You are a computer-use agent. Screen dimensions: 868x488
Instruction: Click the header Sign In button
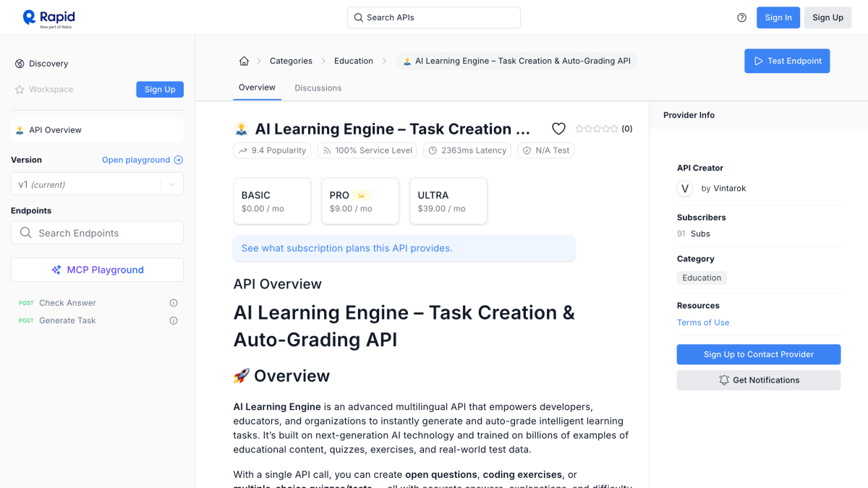[x=778, y=17]
